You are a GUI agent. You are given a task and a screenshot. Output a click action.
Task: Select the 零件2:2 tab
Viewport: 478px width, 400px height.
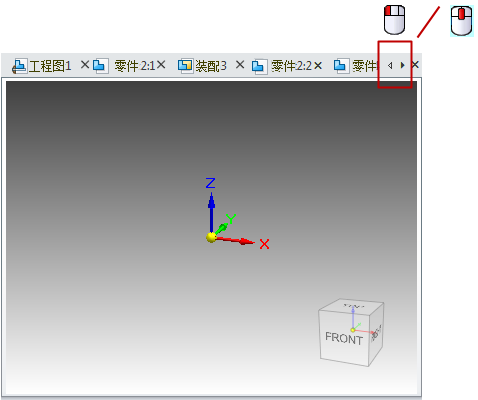click(282, 66)
